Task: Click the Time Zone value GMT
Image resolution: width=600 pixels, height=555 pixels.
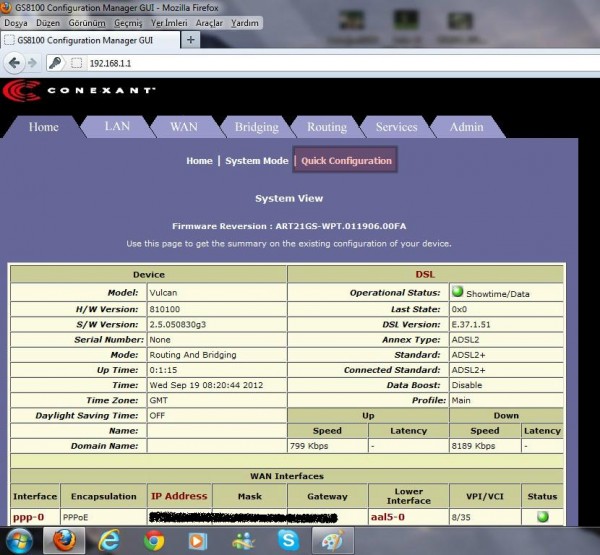Action: pos(158,400)
